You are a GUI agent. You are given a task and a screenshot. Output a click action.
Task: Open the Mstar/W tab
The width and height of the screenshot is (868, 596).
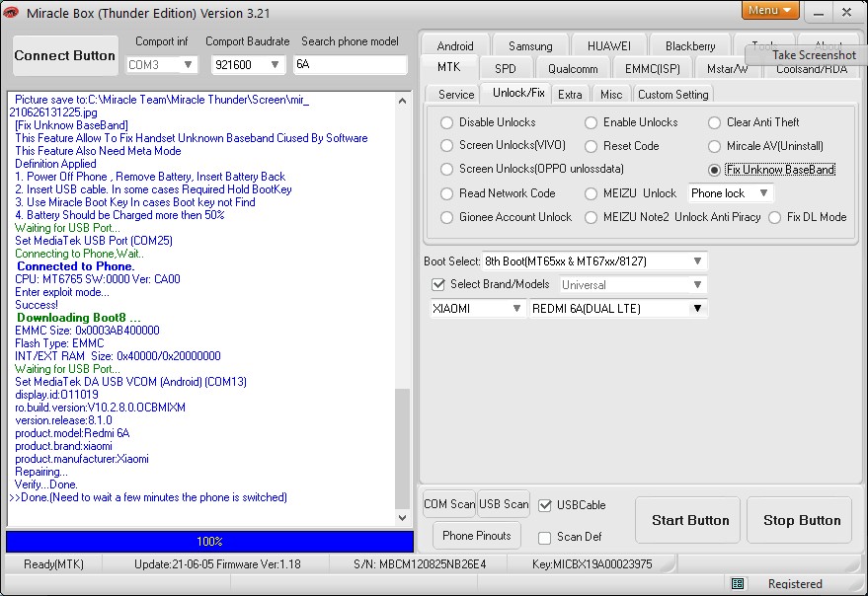click(x=728, y=69)
